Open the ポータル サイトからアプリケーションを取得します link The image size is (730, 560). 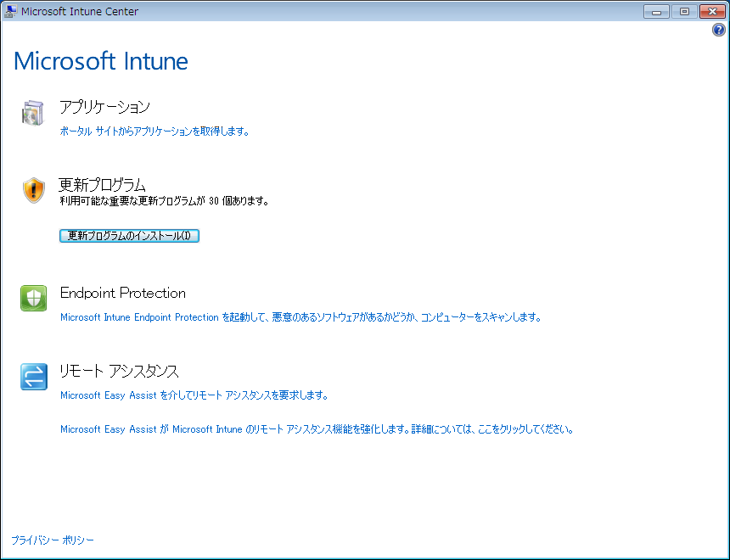point(154,132)
